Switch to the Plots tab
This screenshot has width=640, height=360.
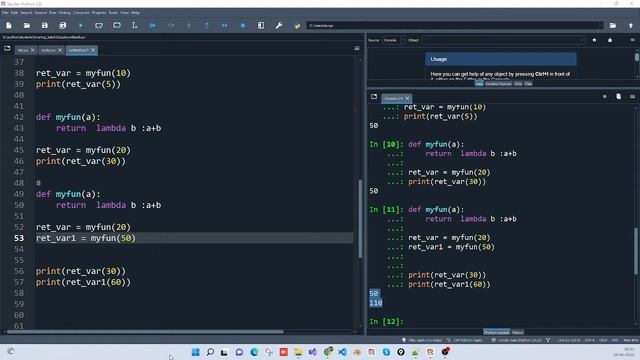tap(518, 84)
